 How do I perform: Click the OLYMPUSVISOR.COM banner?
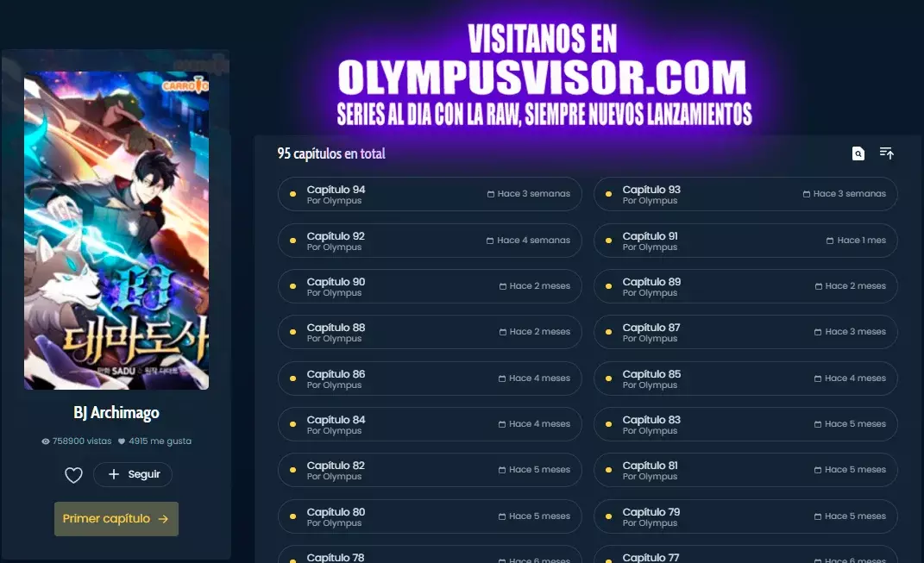pos(544,78)
